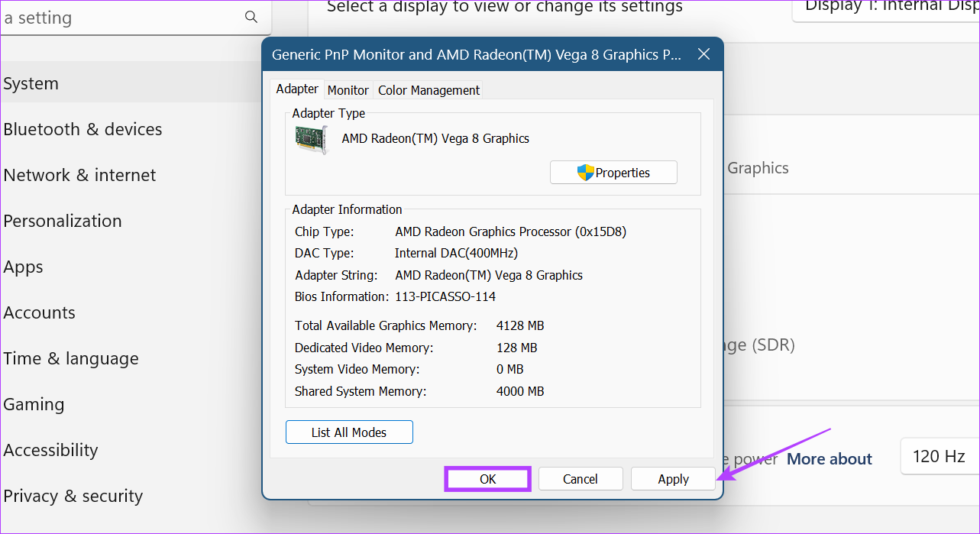The image size is (980, 534).
Task: Click the Internal DAC(400MHz) value
Action: coord(456,253)
